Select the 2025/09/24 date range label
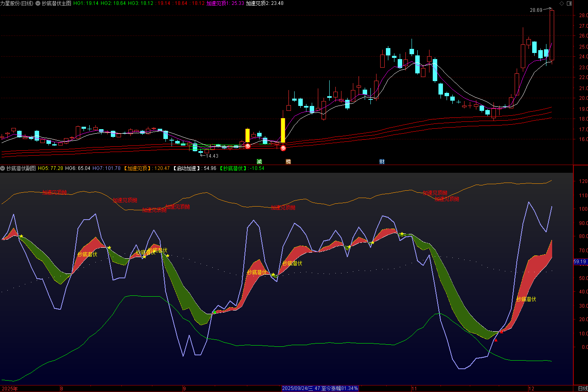 point(320,389)
